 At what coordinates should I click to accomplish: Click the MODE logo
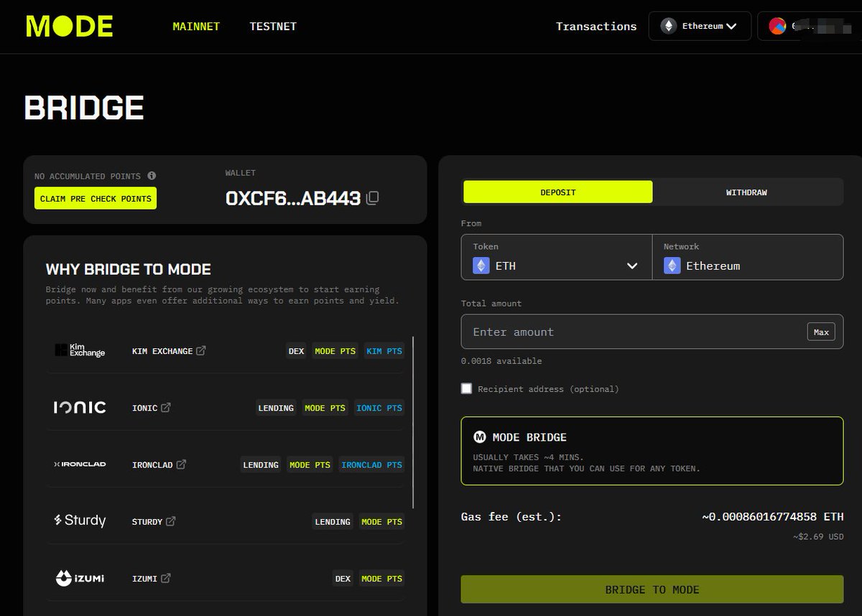[69, 27]
